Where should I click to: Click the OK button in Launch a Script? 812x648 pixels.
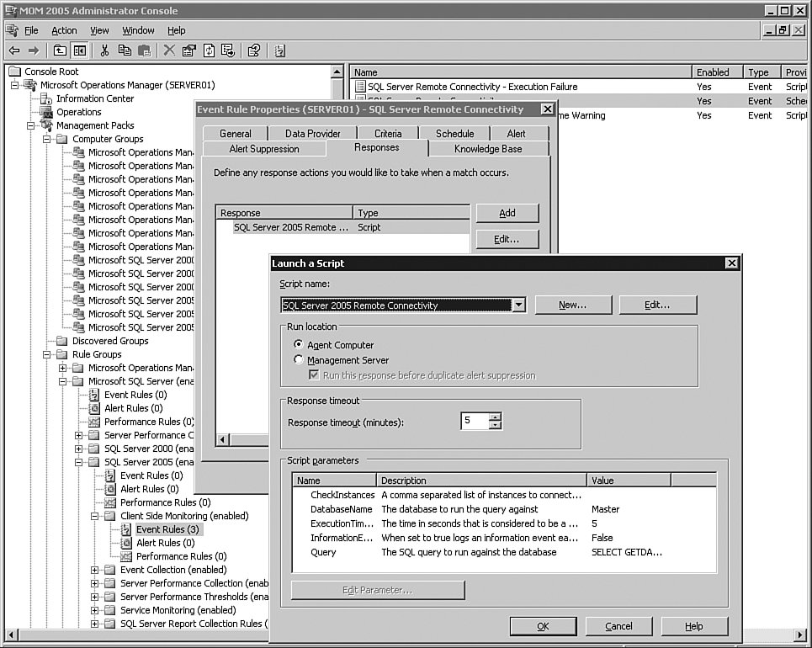click(543, 626)
